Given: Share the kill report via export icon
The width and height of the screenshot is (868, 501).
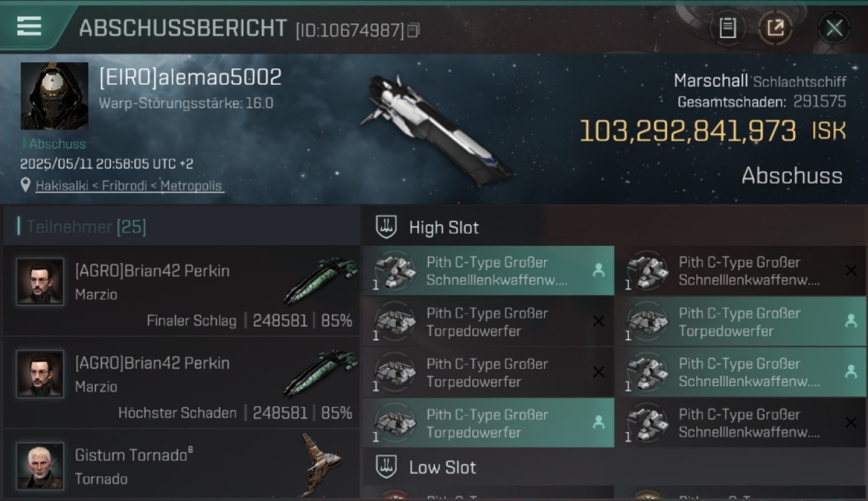Looking at the screenshot, I should [775, 28].
